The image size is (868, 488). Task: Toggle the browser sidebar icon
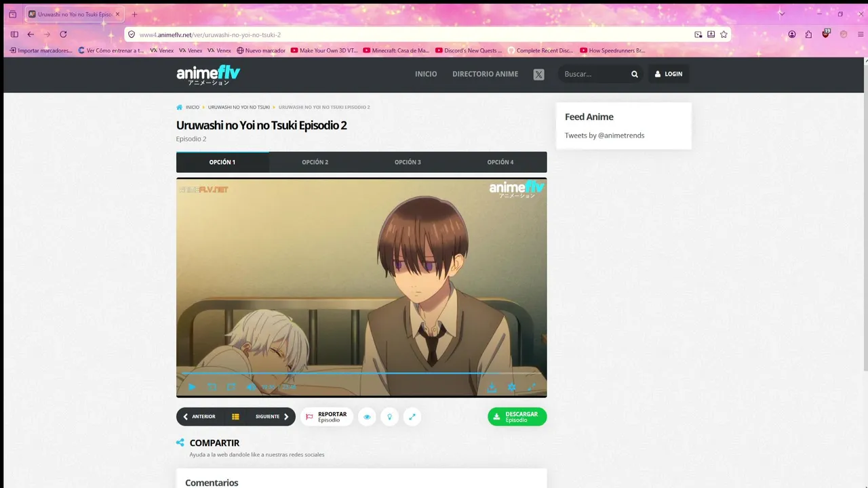pyautogui.click(x=14, y=35)
